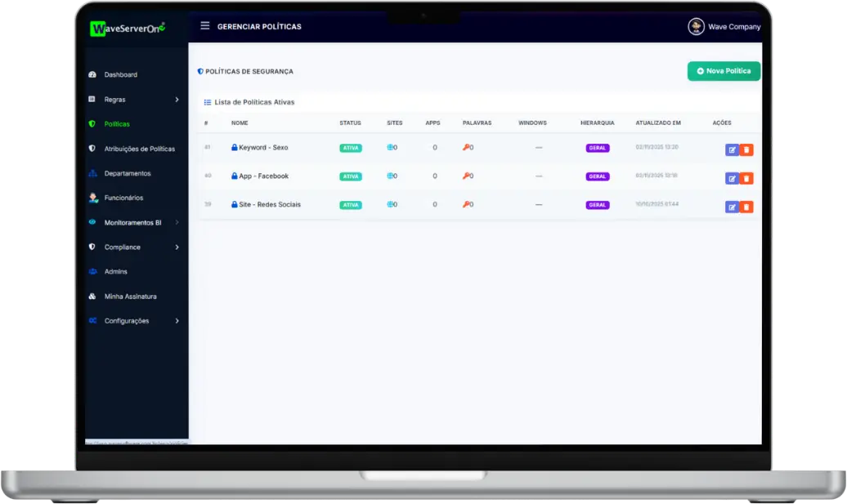Go to Atribuições de Políticas
Image resolution: width=847 pixels, height=504 pixels.
click(x=139, y=149)
